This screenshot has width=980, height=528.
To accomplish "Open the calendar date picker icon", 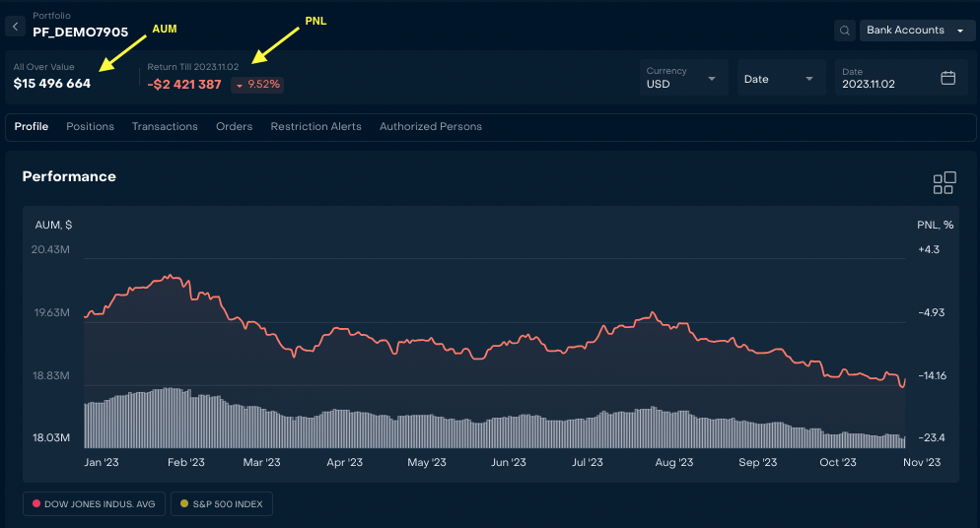I will point(947,78).
